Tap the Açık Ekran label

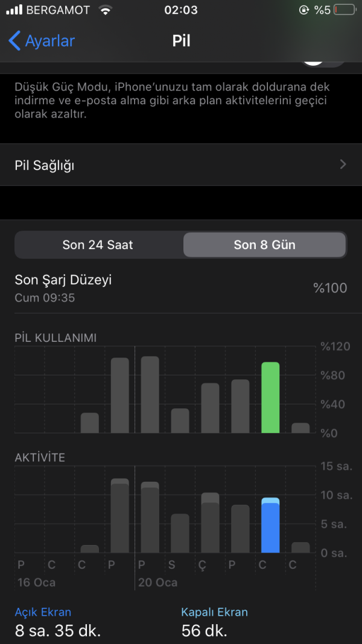(43, 612)
